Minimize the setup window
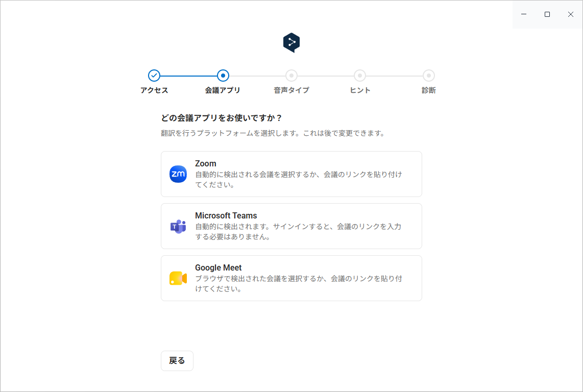 point(524,14)
